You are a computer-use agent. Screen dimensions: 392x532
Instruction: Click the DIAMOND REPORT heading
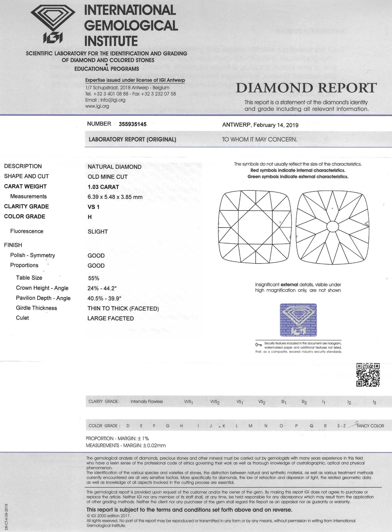(x=306, y=88)
